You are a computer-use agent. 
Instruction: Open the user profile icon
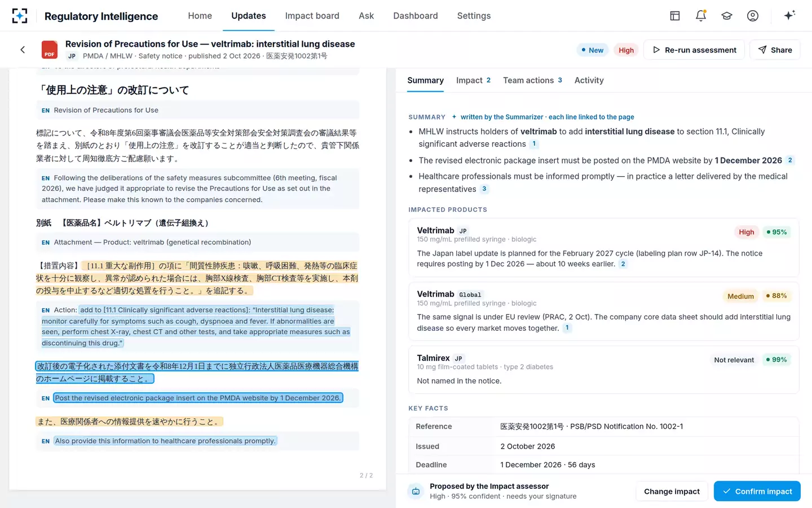(x=753, y=16)
